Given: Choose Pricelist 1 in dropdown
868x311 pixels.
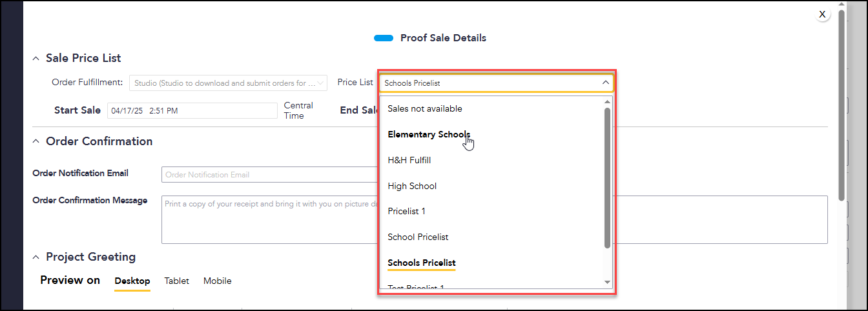Looking at the screenshot, I should [x=406, y=211].
